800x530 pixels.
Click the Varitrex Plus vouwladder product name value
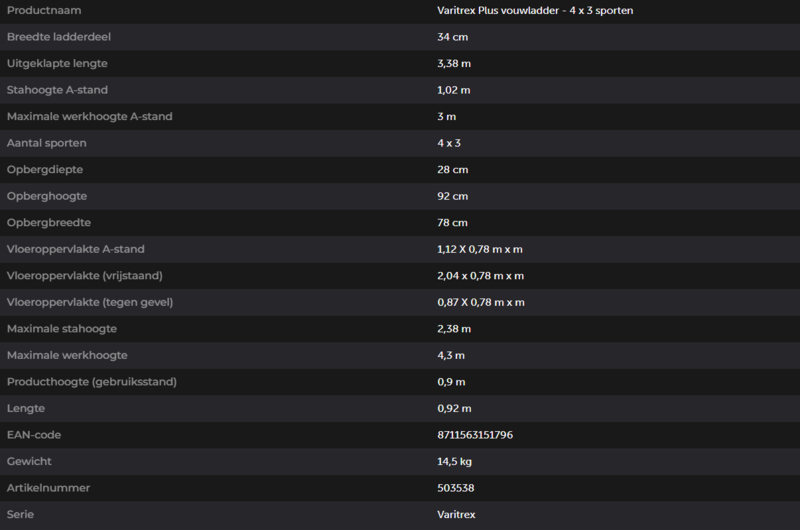tap(535, 10)
